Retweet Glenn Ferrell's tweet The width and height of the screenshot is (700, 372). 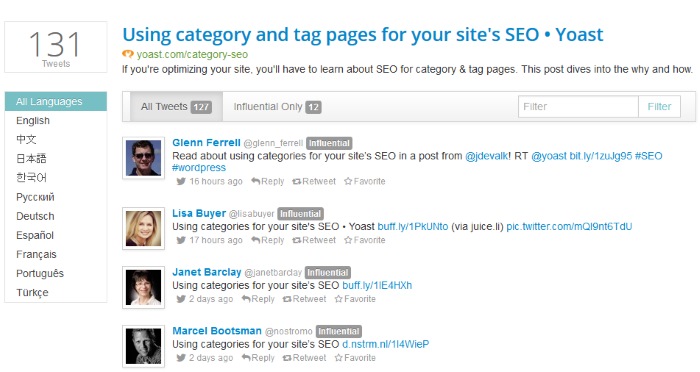[313, 181]
